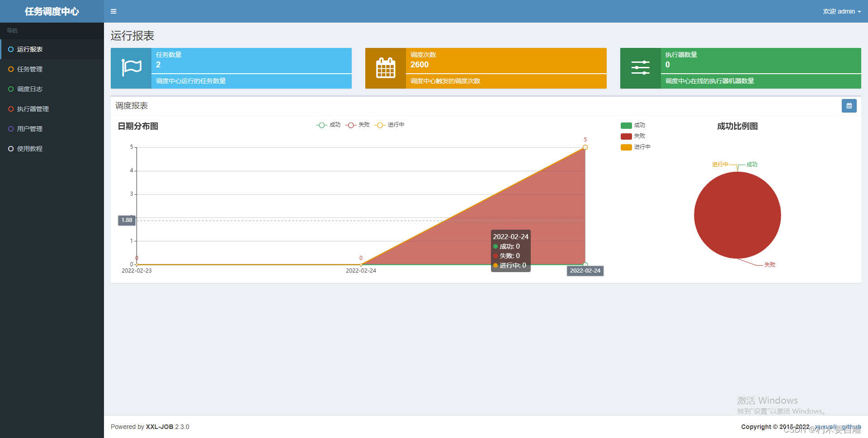Open 运行报表 in the sidebar
Viewport: 868px width, 438px height.
tap(52, 49)
